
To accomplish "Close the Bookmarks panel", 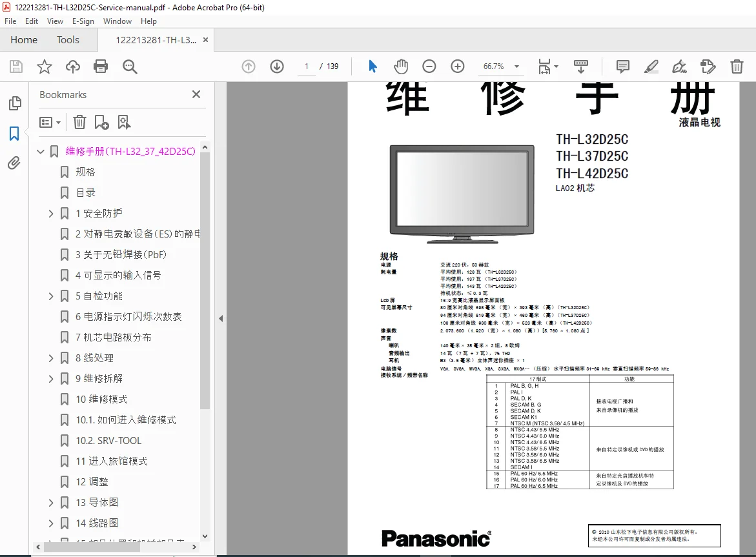I will pyautogui.click(x=196, y=94).
